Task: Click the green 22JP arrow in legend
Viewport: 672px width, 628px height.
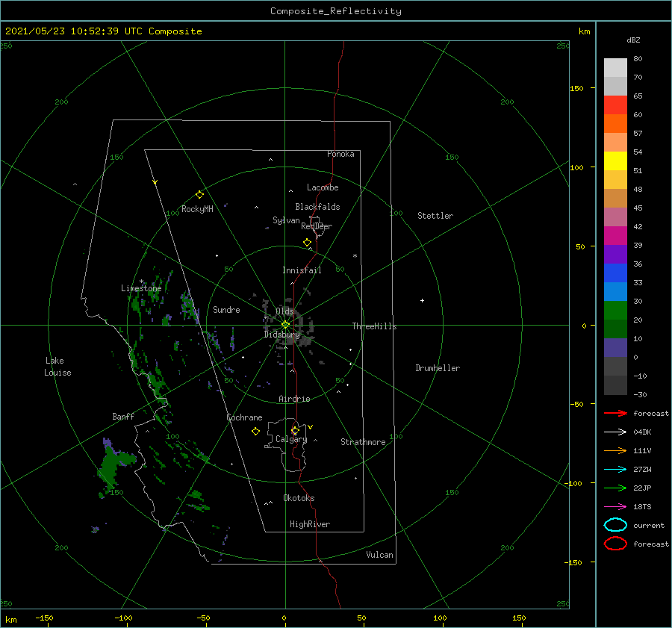Action: coord(615,488)
